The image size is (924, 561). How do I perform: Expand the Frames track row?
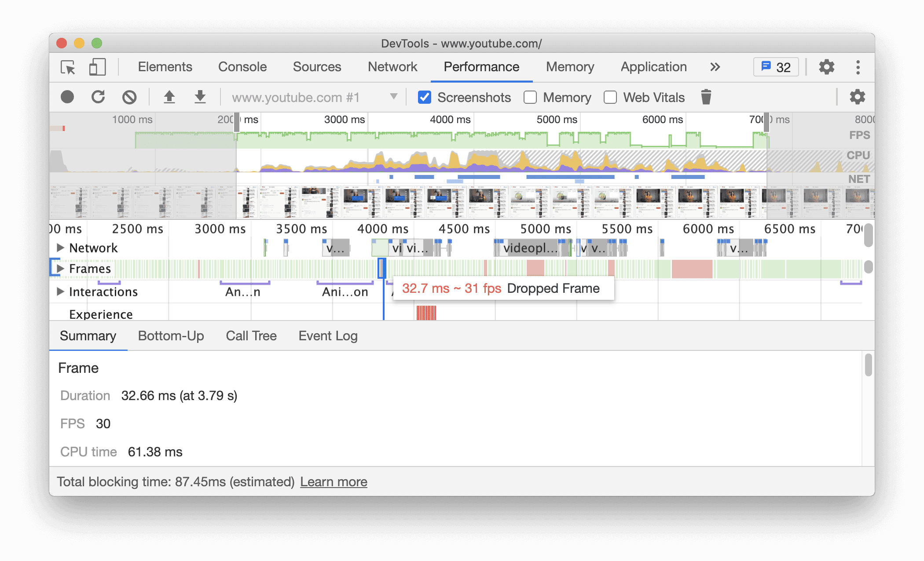tap(60, 269)
